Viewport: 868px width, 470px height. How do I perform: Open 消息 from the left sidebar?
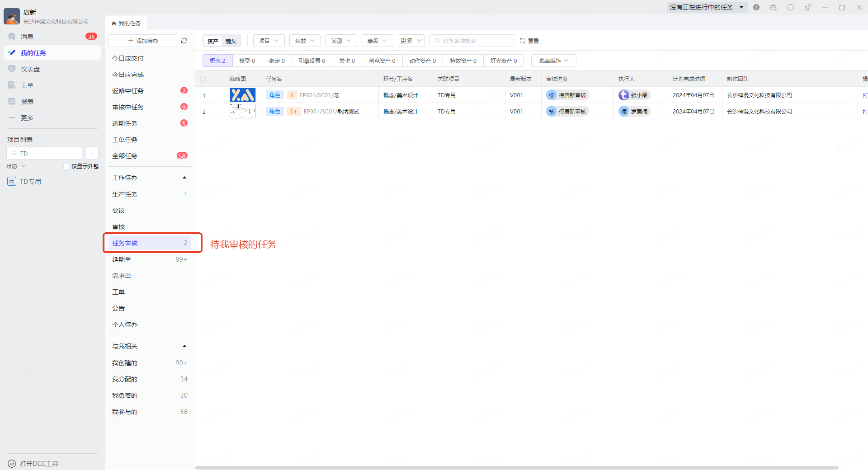[x=27, y=37]
